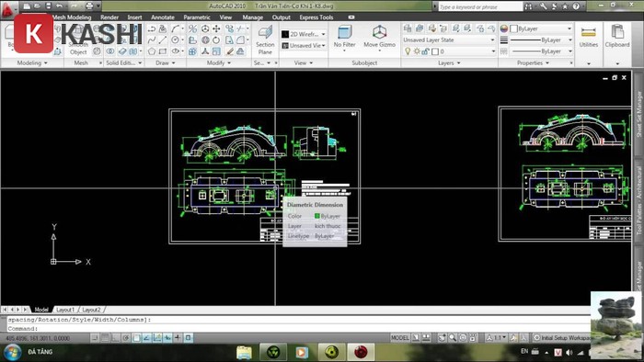Select the Circle draw tool
The width and height of the screenshot is (644, 362).
(x=176, y=40)
